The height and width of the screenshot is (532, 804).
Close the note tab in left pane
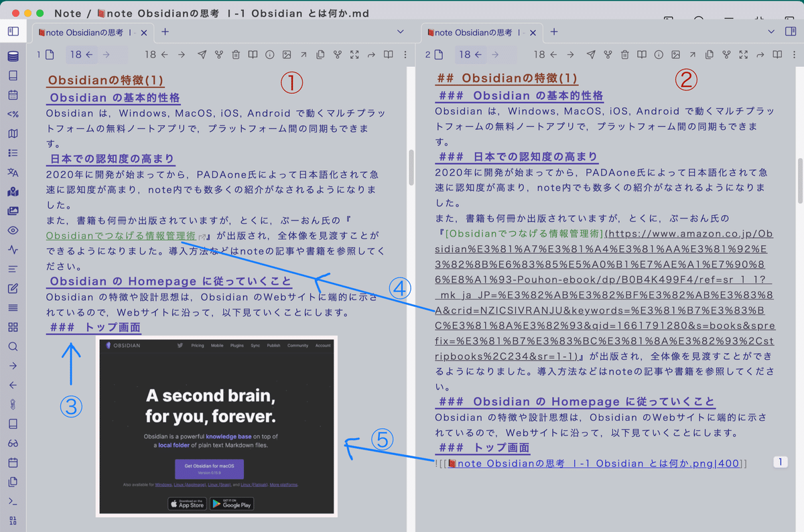(145, 32)
